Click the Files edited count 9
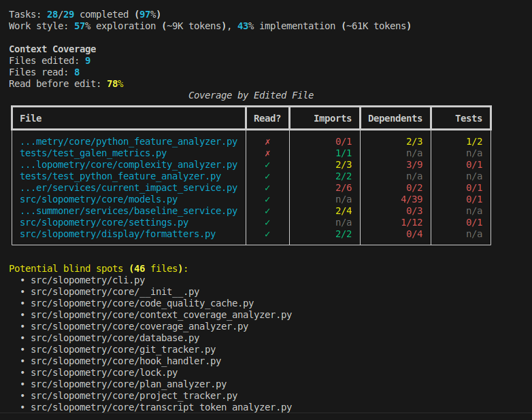Image resolution: width=532 pixels, height=420 pixels. 88,60
